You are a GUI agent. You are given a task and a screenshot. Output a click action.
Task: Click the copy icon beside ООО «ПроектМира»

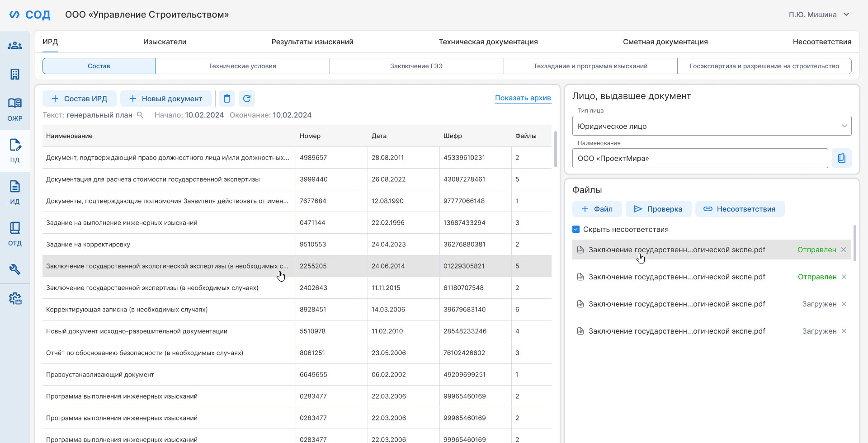point(842,158)
